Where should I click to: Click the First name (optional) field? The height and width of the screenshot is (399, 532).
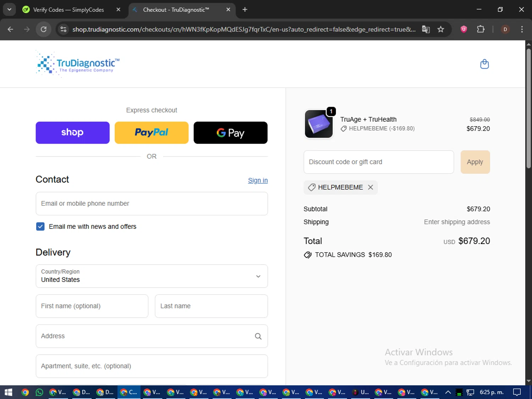point(92,306)
